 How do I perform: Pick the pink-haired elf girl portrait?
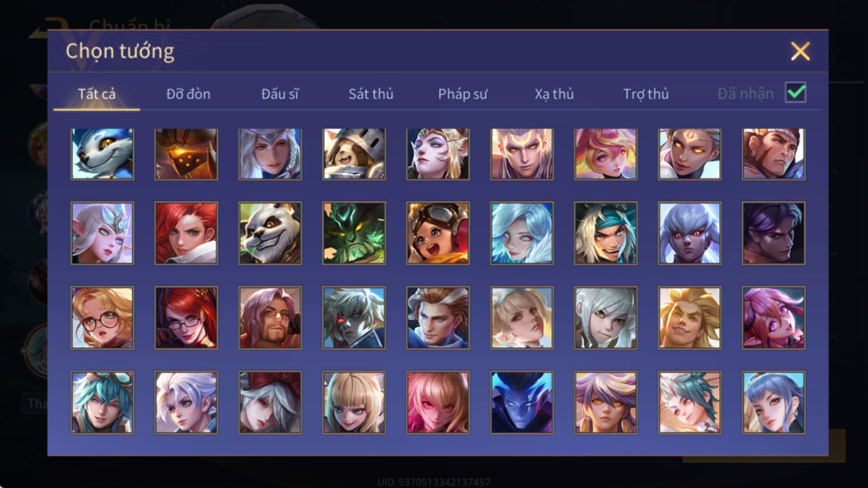click(x=773, y=318)
